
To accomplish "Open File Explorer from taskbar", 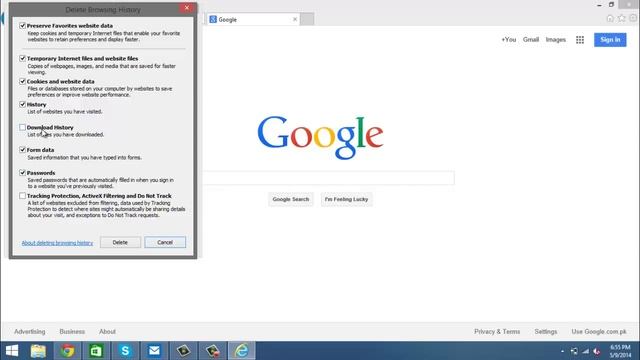I will (x=38, y=351).
